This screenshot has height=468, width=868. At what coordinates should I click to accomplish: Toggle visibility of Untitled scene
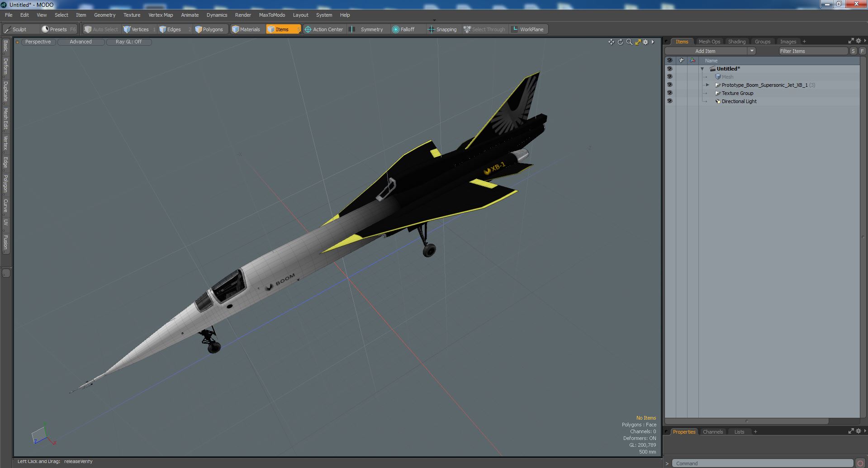(x=669, y=69)
